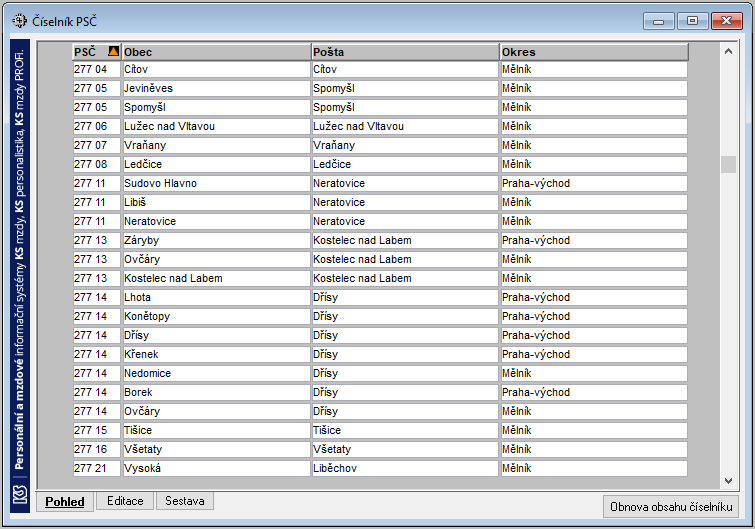Close the Číselník PSČ window
Image resolution: width=755 pixels, height=529 pixels.
click(x=726, y=21)
